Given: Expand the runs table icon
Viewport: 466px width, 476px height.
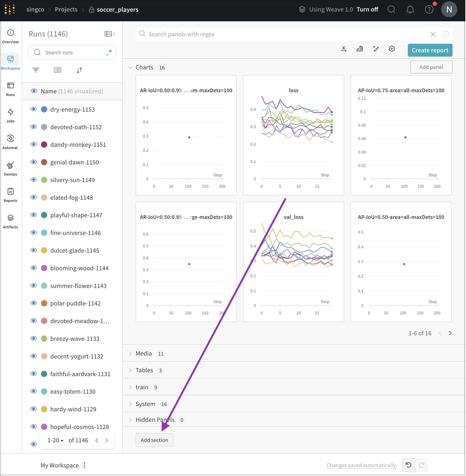Looking at the screenshot, I should pos(109,34).
